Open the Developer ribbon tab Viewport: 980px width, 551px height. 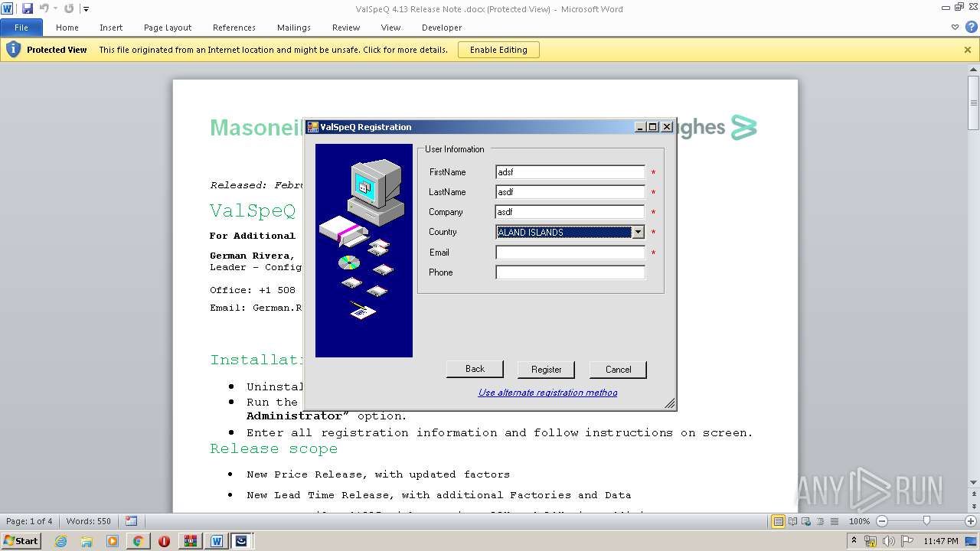point(442,28)
